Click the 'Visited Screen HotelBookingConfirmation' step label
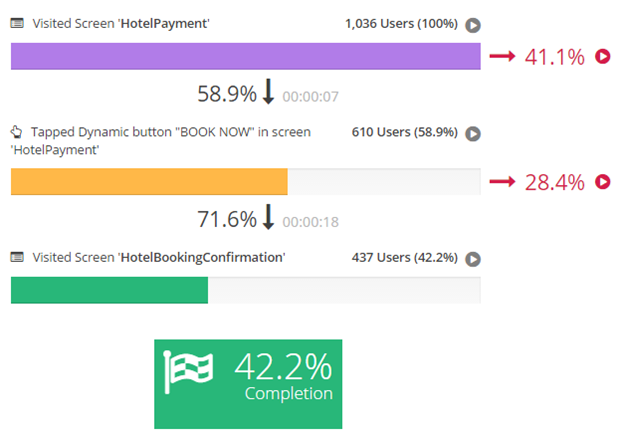The image size is (624, 433). coord(159,257)
